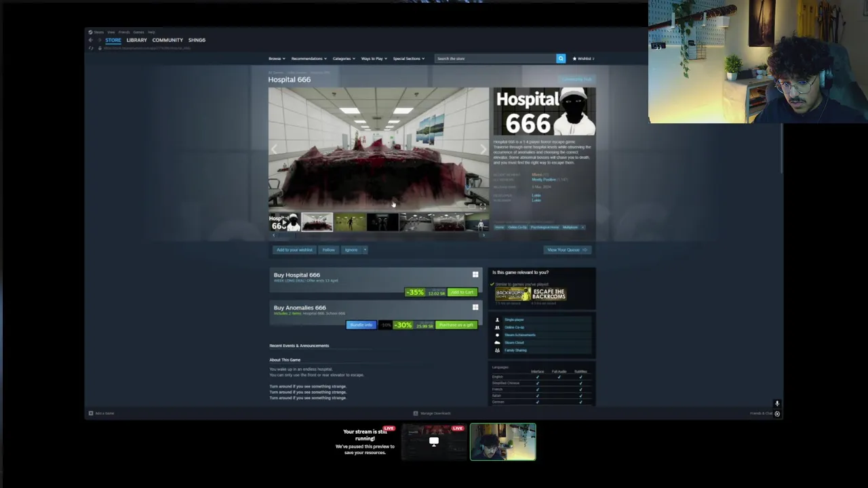
Task: Open the Games menu
Action: pyautogui.click(x=138, y=32)
